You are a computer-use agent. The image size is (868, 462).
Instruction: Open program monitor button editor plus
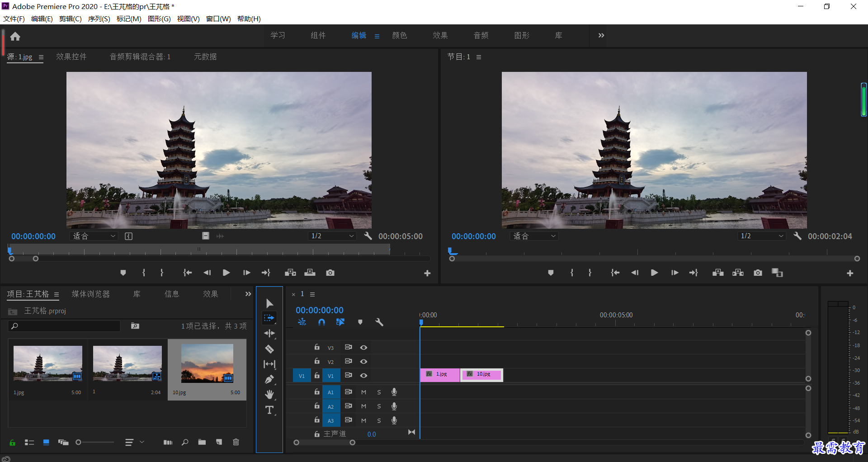(x=850, y=273)
